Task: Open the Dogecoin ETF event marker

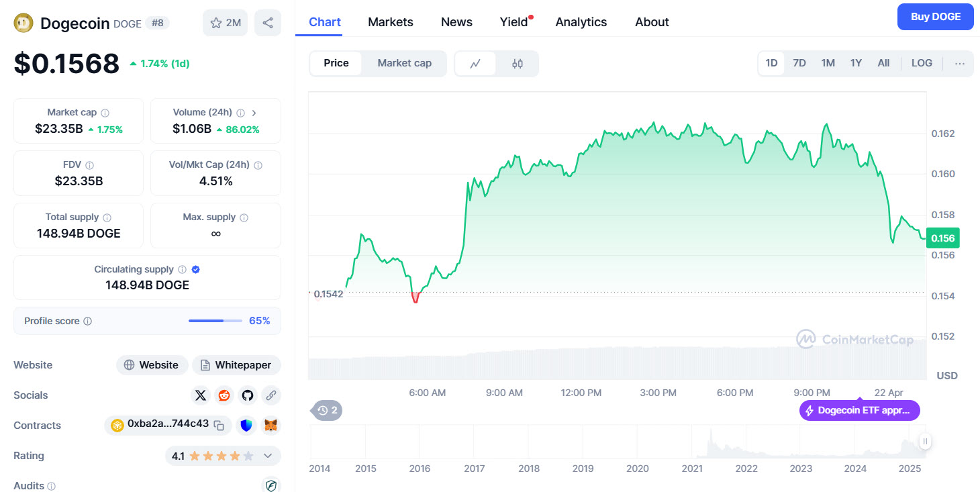Action: 859,411
